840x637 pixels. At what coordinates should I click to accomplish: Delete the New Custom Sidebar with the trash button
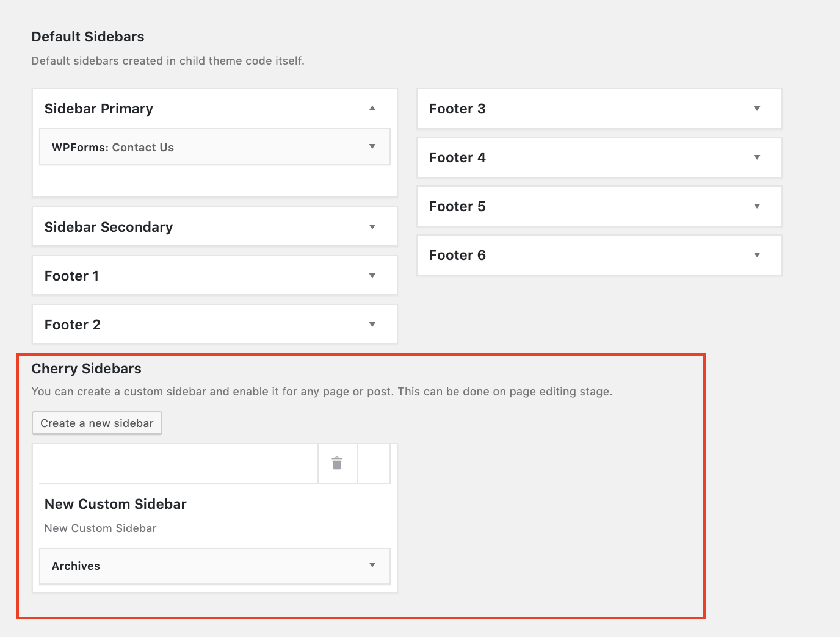tap(337, 464)
